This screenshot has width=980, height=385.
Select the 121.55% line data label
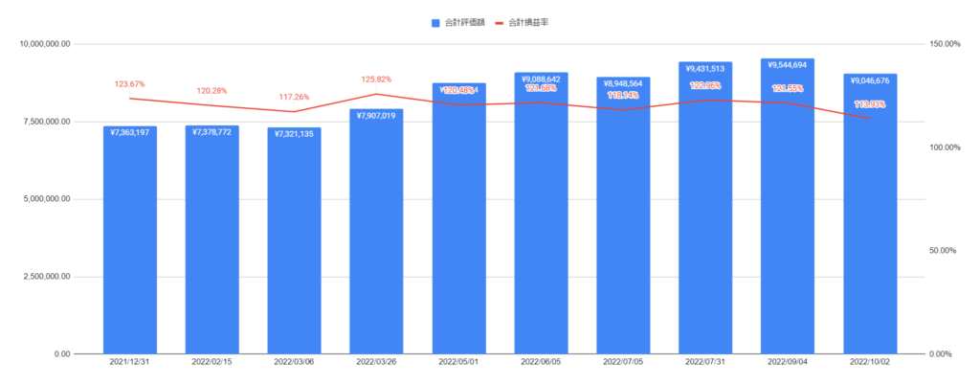(x=788, y=89)
